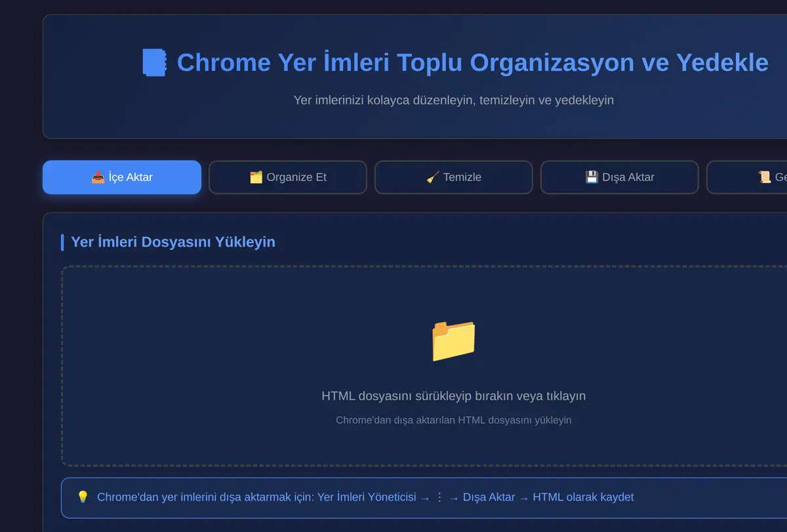Click the tip text about Yer İmleri Yöneticisi
This screenshot has width=787, height=532.
365,497
